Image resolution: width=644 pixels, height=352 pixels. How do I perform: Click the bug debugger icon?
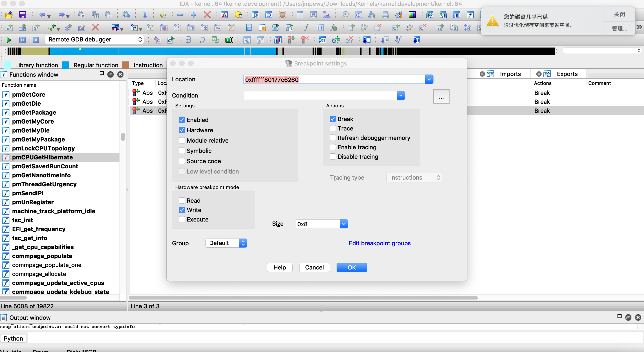point(282,15)
